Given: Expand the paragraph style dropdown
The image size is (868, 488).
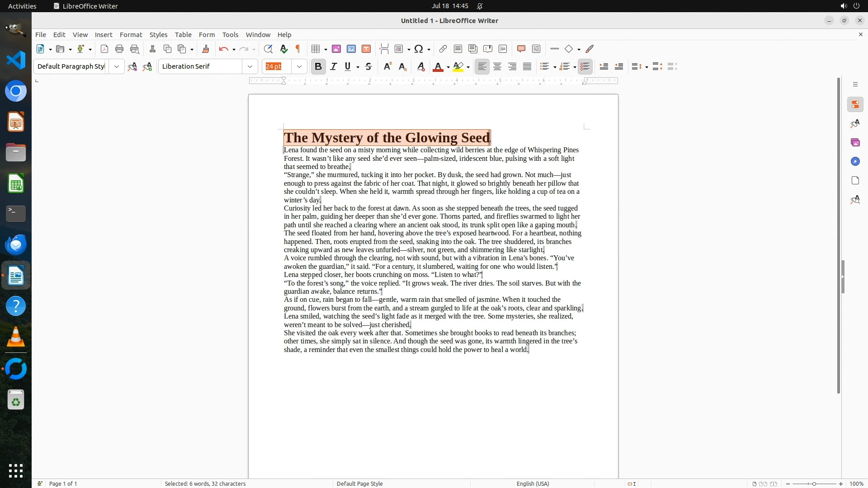Looking at the screenshot, I should pyautogui.click(x=117, y=67).
